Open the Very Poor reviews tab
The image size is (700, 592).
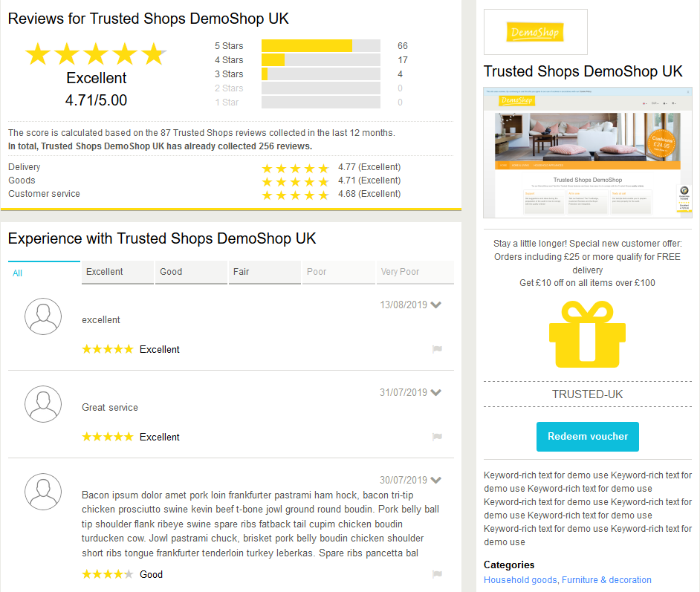pos(415,272)
